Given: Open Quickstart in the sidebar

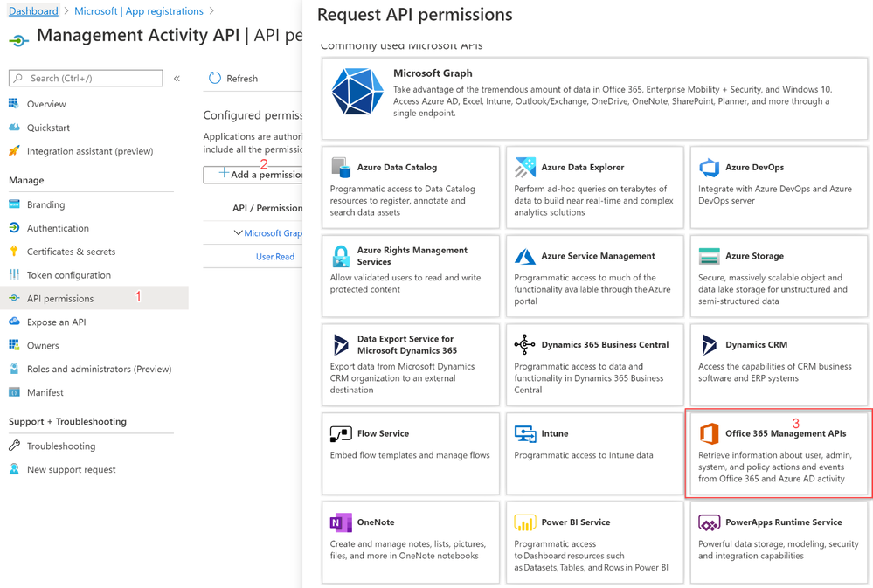Looking at the screenshot, I should (x=48, y=128).
